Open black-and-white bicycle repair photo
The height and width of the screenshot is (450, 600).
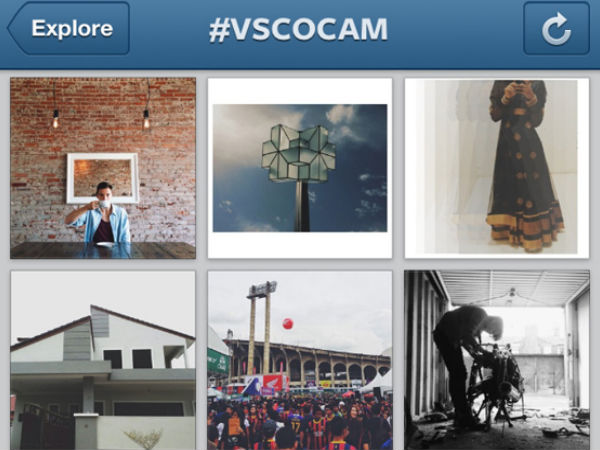pos(497,360)
